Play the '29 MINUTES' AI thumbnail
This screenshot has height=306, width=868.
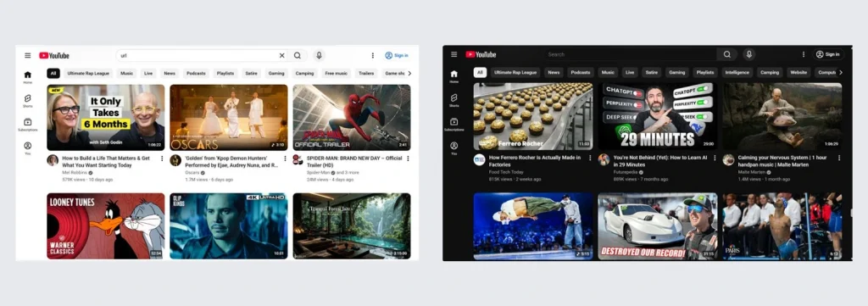[658, 116]
